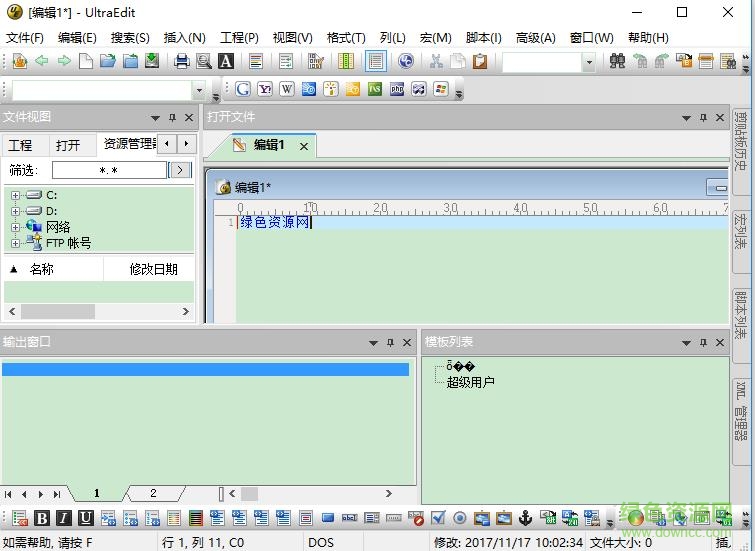Open the 格式(T) menu
The image size is (755, 551).
click(x=346, y=38)
